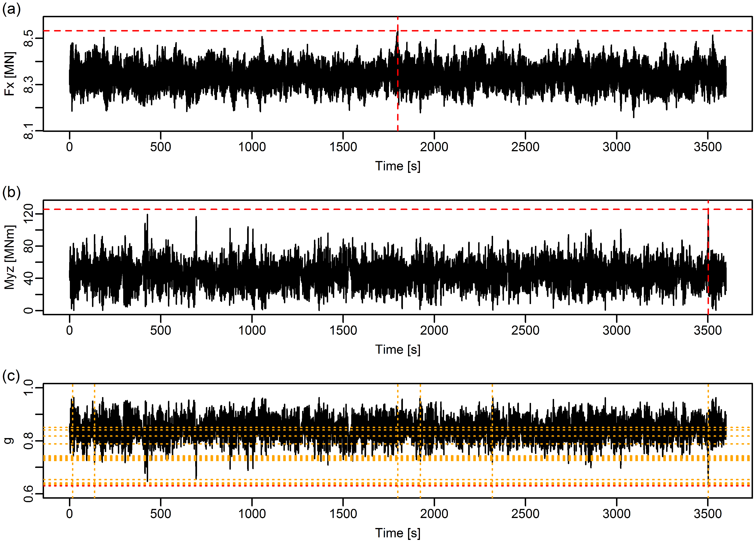Viewport: 756px width, 542px height.
Task: Click the Fx [MN] axis label
Action: [x=10, y=74]
